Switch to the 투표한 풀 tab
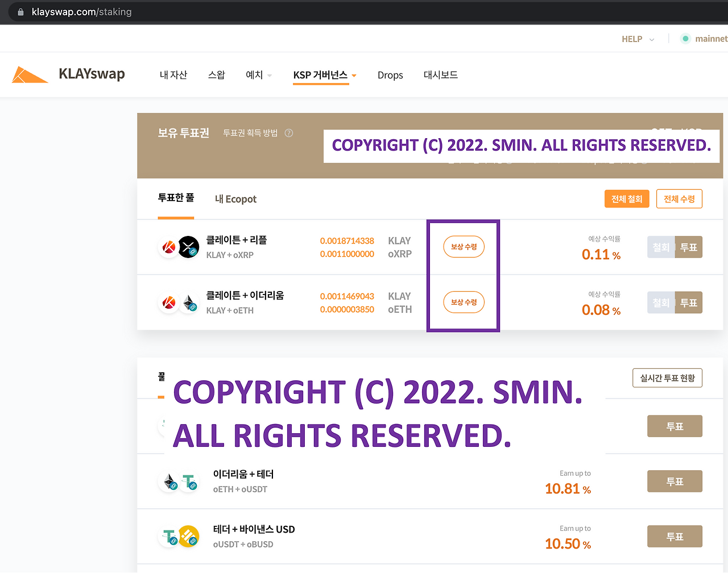Image resolution: width=728 pixels, height=573 pixels. 176,198
